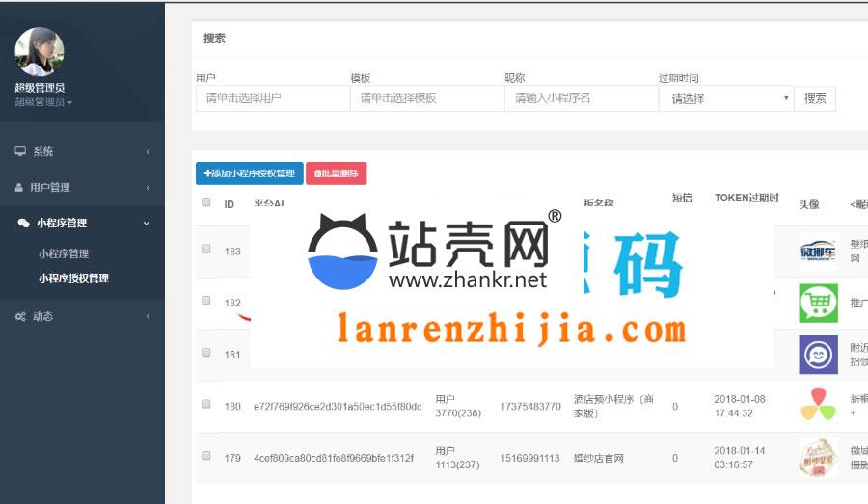The height and width of the screenshot is (504, 868).
Task: Expand the 系统 sidebar menu chevron
Action: 148,152
